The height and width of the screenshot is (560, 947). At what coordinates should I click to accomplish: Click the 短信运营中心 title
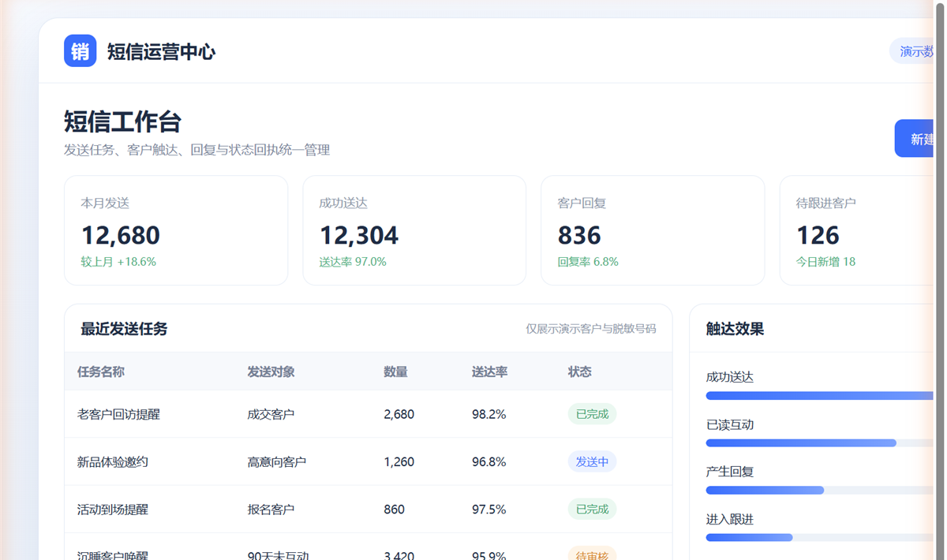point(161,52)
